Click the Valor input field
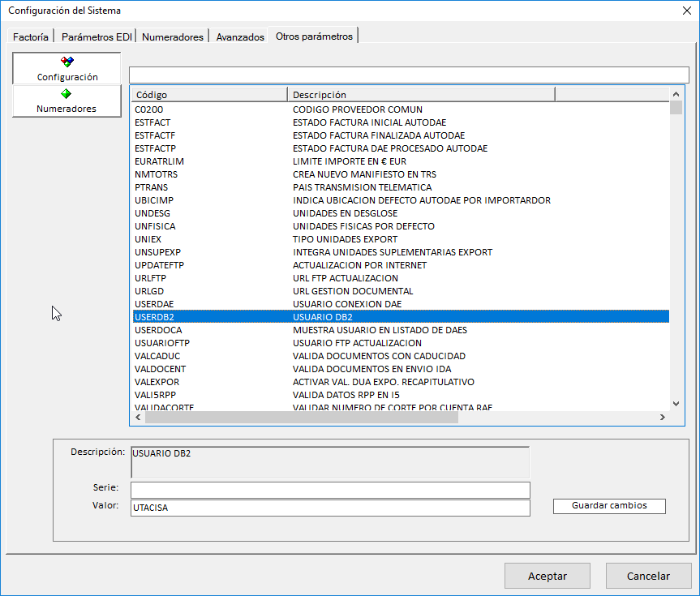The height and width of the screenshot is (596, 700). click(x=329, y=508)
